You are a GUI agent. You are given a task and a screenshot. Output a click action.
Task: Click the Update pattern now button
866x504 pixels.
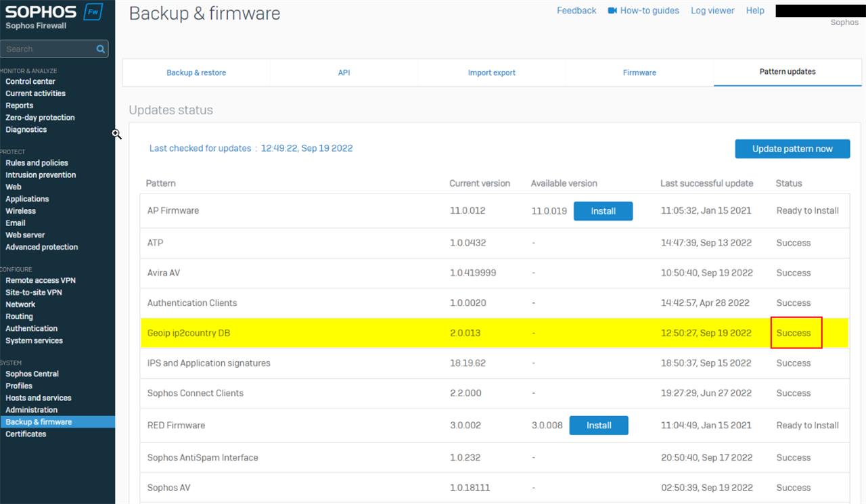(792, 149)
